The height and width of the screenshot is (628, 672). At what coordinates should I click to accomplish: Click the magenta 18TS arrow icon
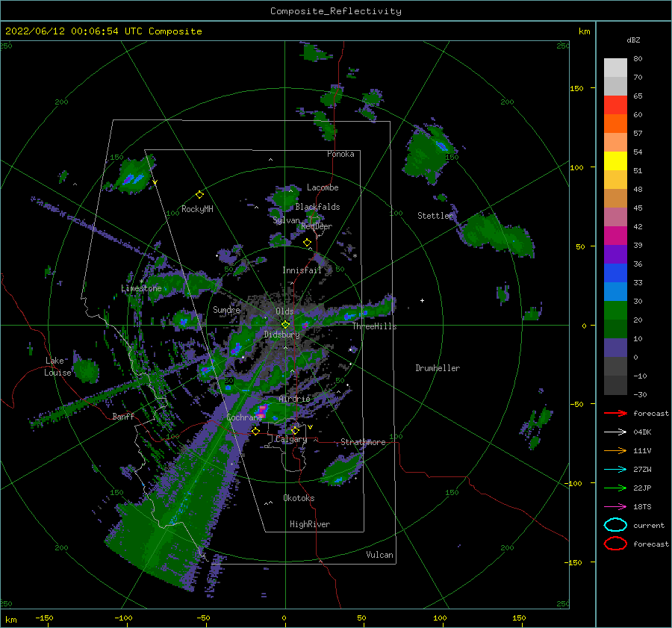(615, 507)
